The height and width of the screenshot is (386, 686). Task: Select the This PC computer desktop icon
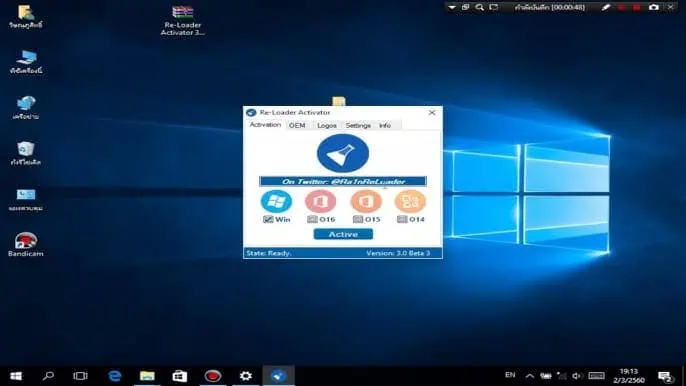click(25, 62)
